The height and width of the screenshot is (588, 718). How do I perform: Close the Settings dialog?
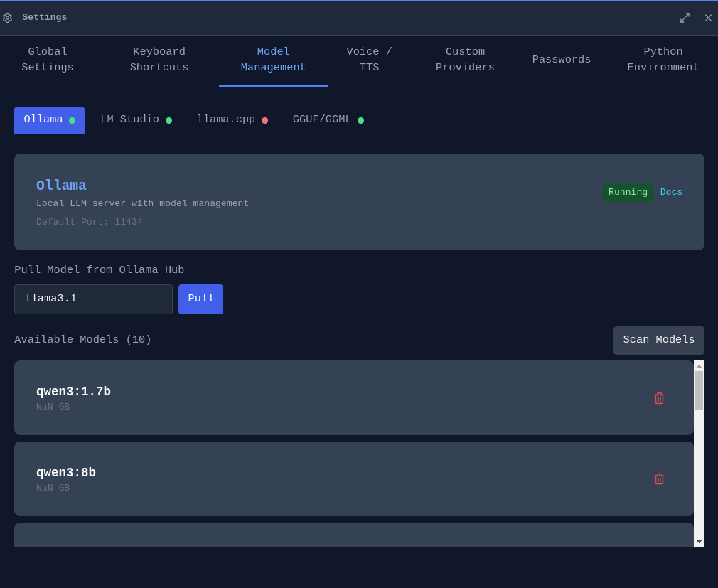point(708,18)
